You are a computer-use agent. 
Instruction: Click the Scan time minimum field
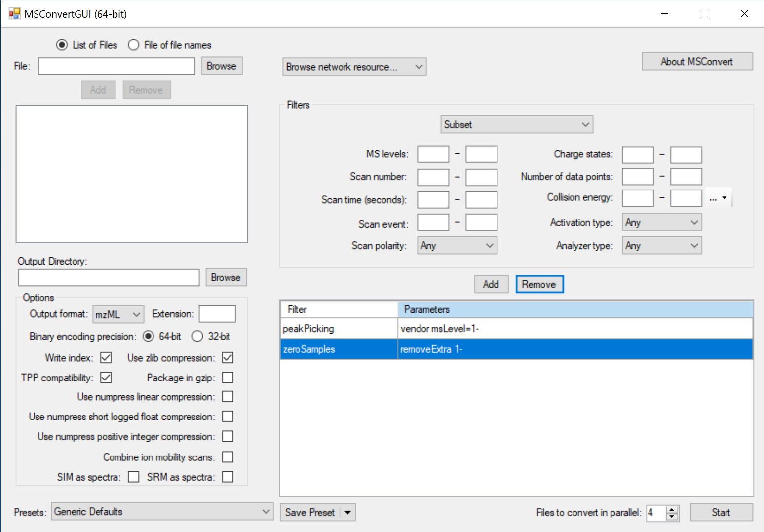(x=433, y=200)
